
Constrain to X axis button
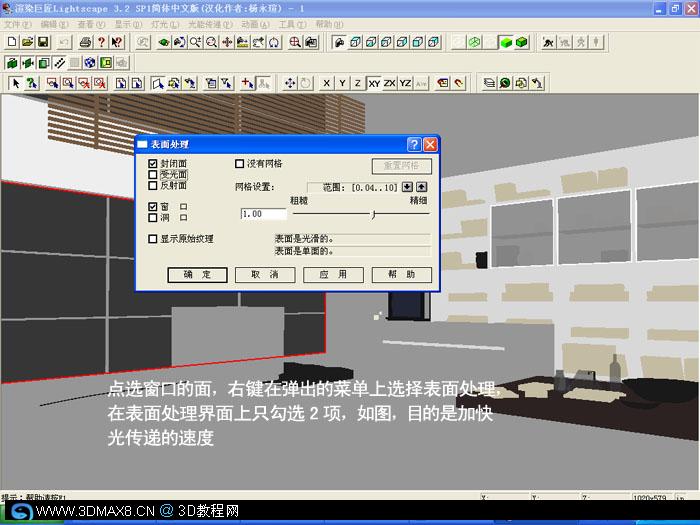327,83
